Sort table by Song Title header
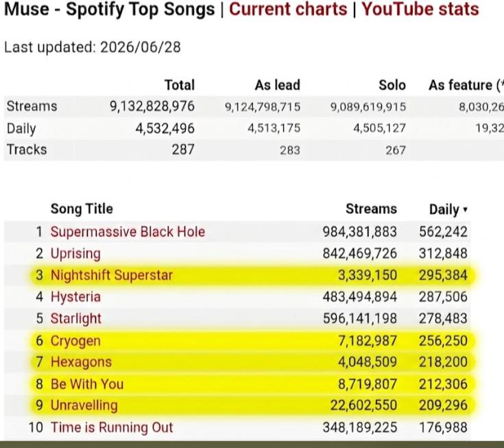 tap(82, 209)
